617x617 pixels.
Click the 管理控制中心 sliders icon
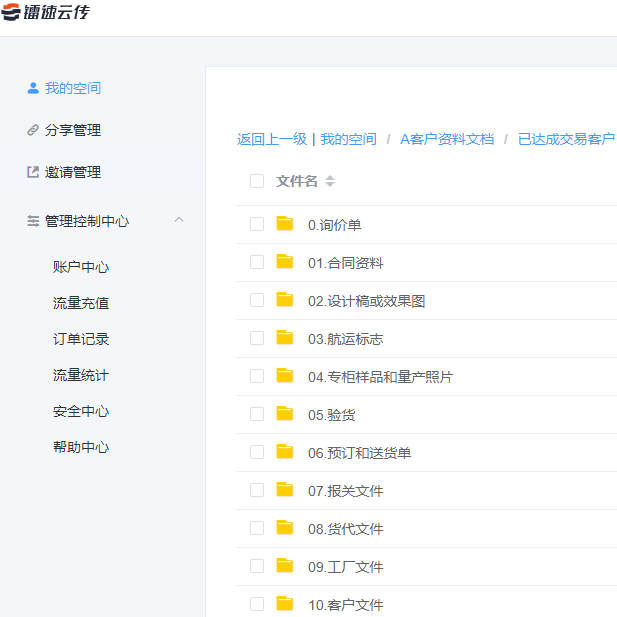(33, 221)
